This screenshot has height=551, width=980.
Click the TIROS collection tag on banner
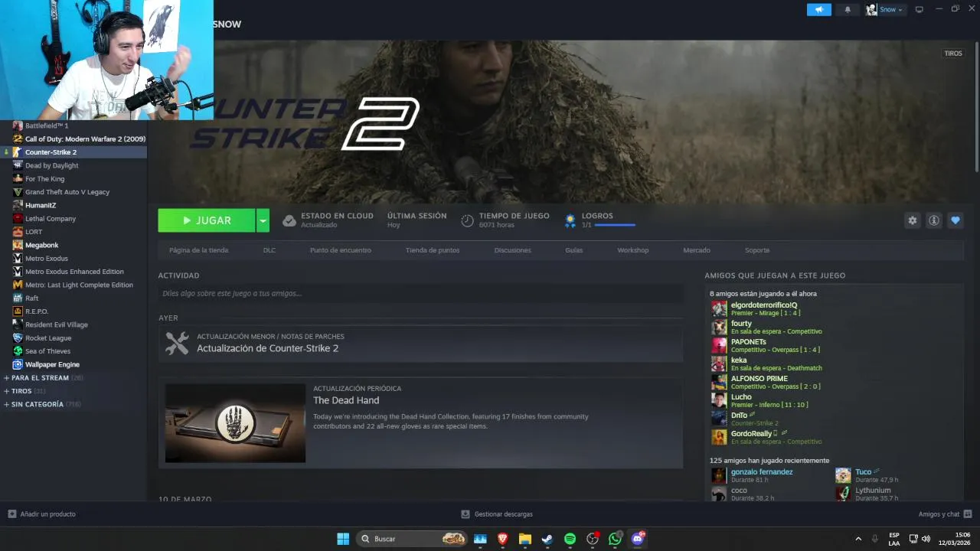click(x=953, y=54)
